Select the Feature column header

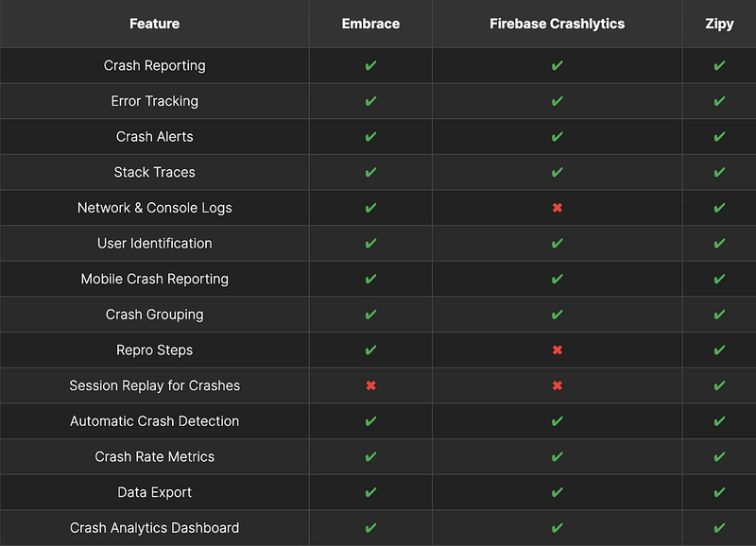pos(154,24)
